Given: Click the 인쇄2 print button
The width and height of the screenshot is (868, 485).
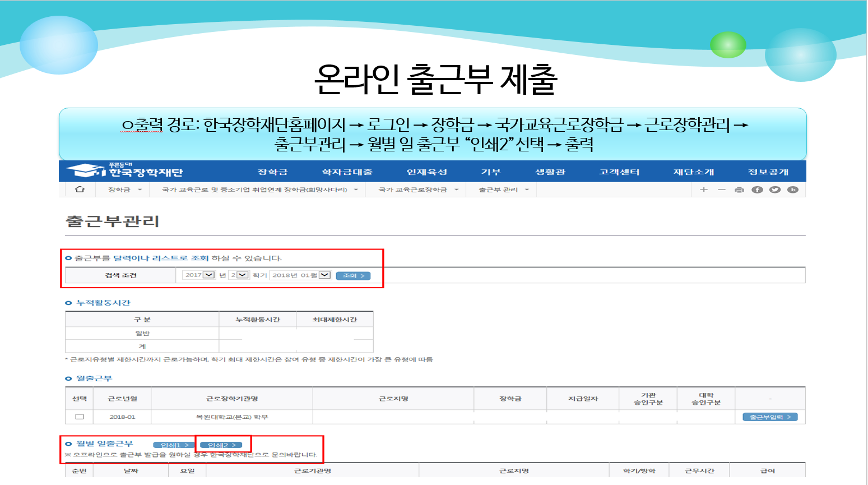Looking at the screenshot, I should coord(221,445).
